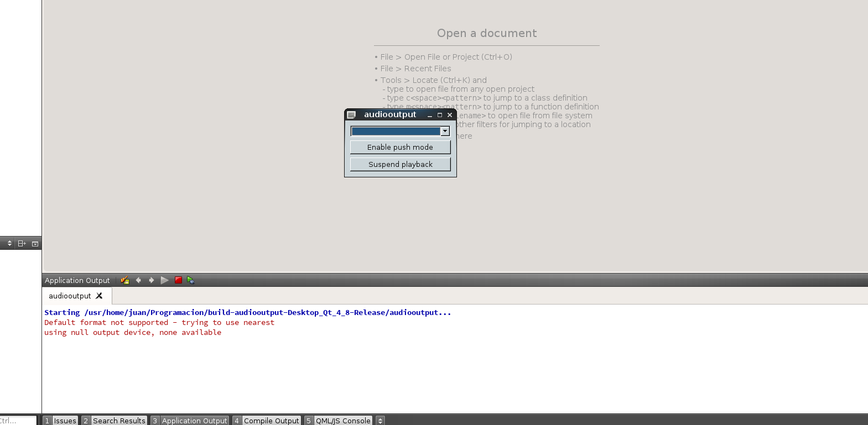
Task: Click the locator input field
Action: click(17, 421)
